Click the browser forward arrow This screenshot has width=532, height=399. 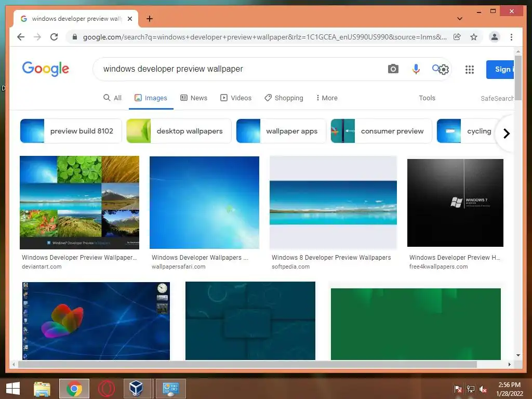tap(37, 37)
